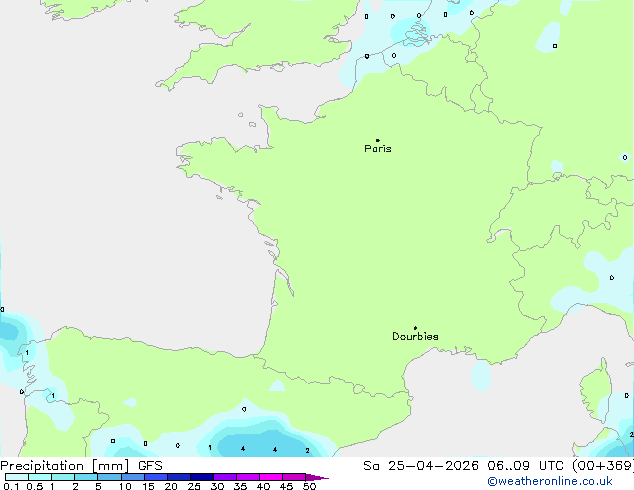This screenshot has height=490, width=634.
Task: Pick the legend swatch starting at 0.5
Action: pos(40,477)
